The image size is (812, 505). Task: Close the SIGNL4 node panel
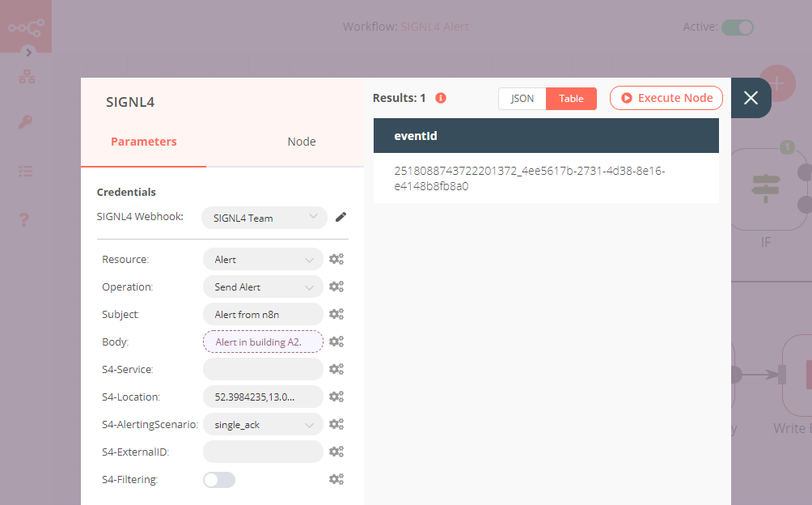pyautogui.click(x=751, y=98)
